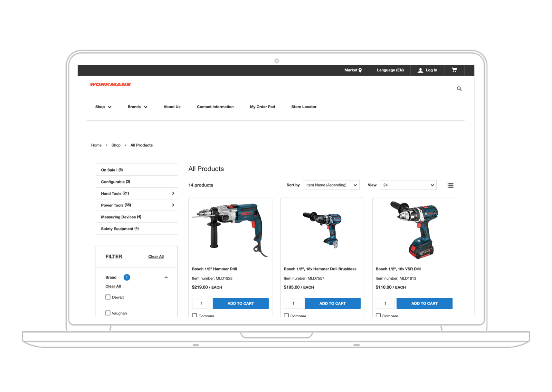Open the Language (EN) selector
The width and height of the screenshot is (552, 392).
pos(390,70)
